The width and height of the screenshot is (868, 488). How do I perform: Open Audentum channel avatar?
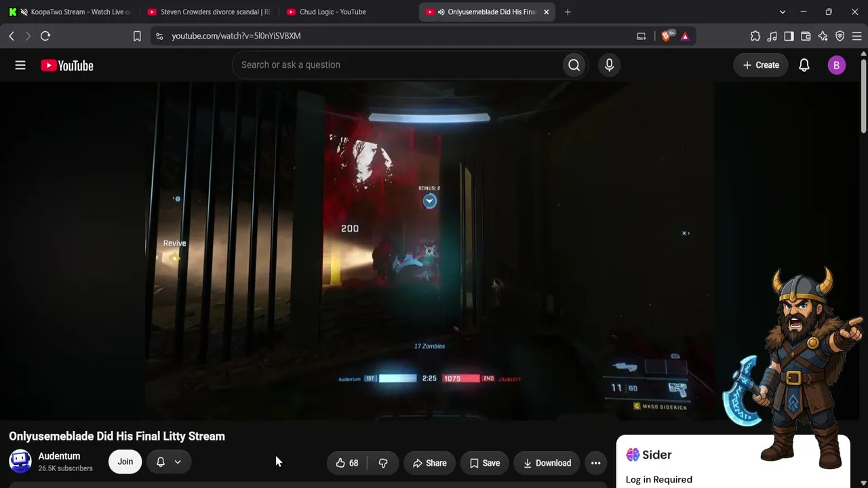[20, 462]
